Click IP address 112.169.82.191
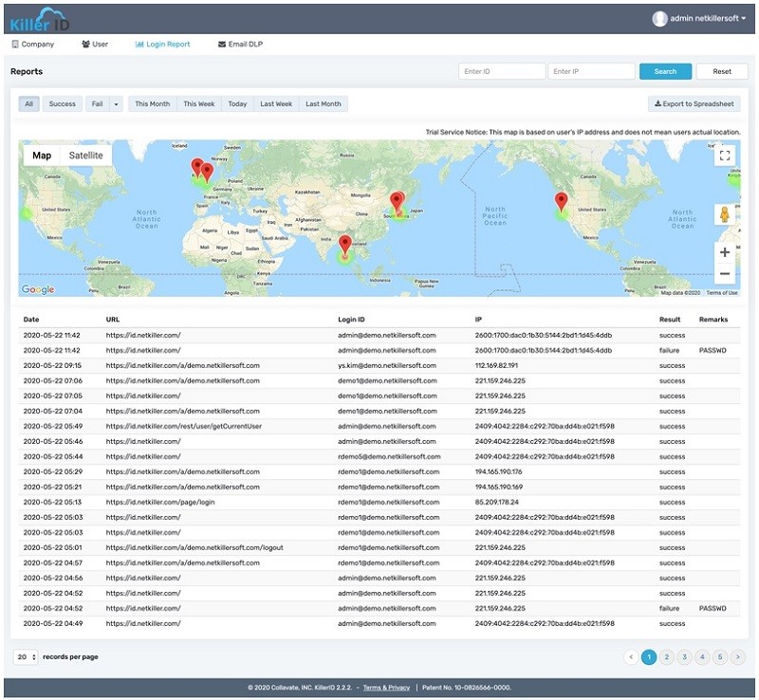Screen dimensions: 759x700 click(x=496, y=365)
